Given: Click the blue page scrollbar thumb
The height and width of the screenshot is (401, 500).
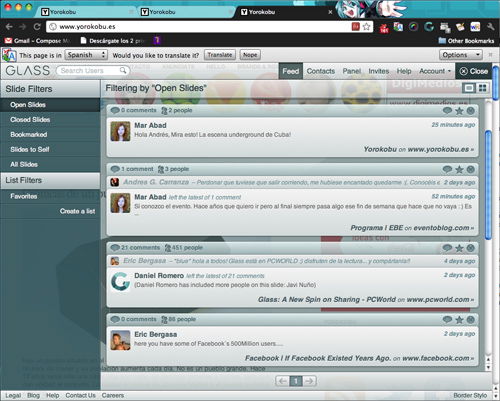Looking at the screenshot, I should coord(488,185).
